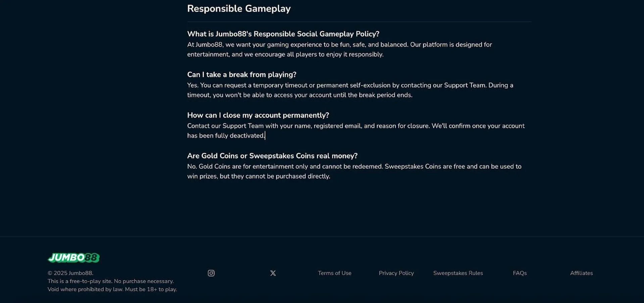Viewport: 644px width, 303px height.
Task: Click the "Can I take a break" question
Action: point(242,75)
